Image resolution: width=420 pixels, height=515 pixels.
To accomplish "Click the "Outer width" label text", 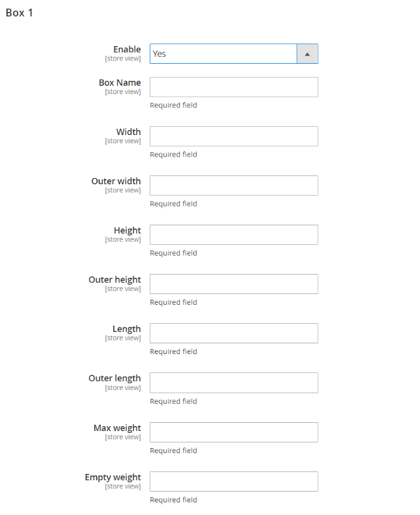I will 116,181.
